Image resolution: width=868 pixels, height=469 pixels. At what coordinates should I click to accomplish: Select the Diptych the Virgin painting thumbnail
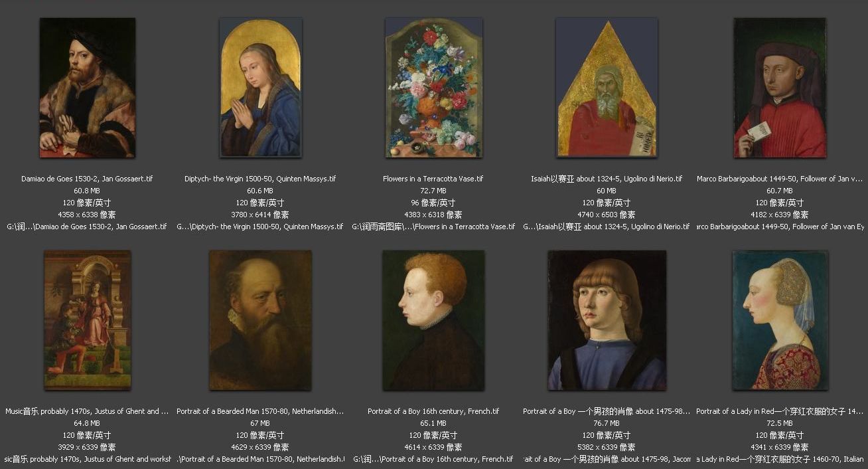point(261,88)
